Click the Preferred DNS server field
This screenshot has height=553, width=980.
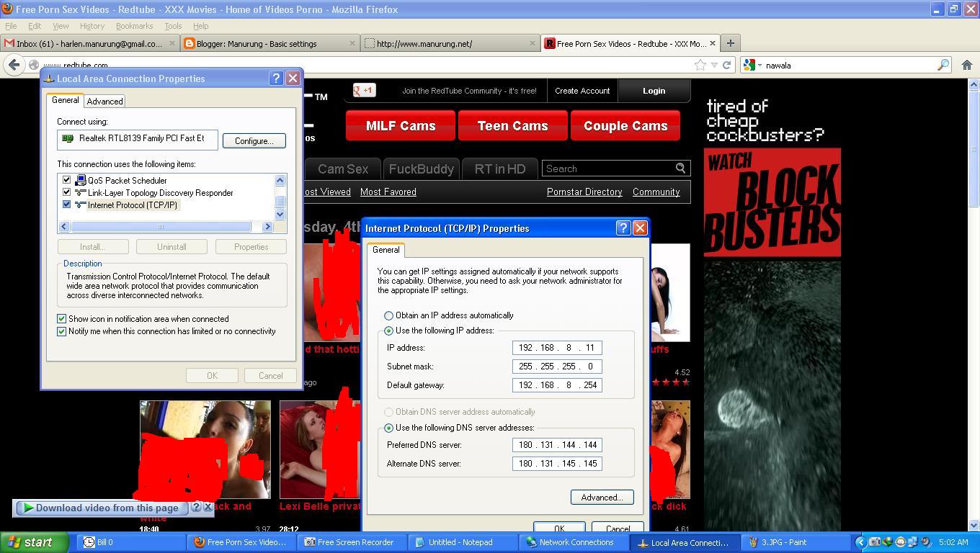tap(557, 445)
